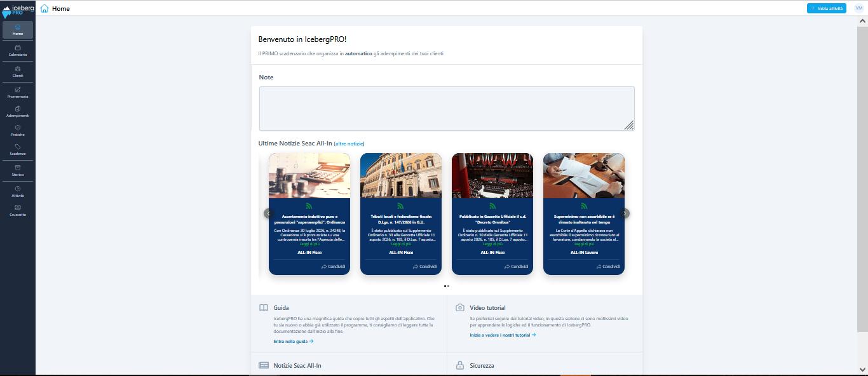
Task: Open the 'Decreto Omnibus' news card image
Action: click(x=492, y=175)
